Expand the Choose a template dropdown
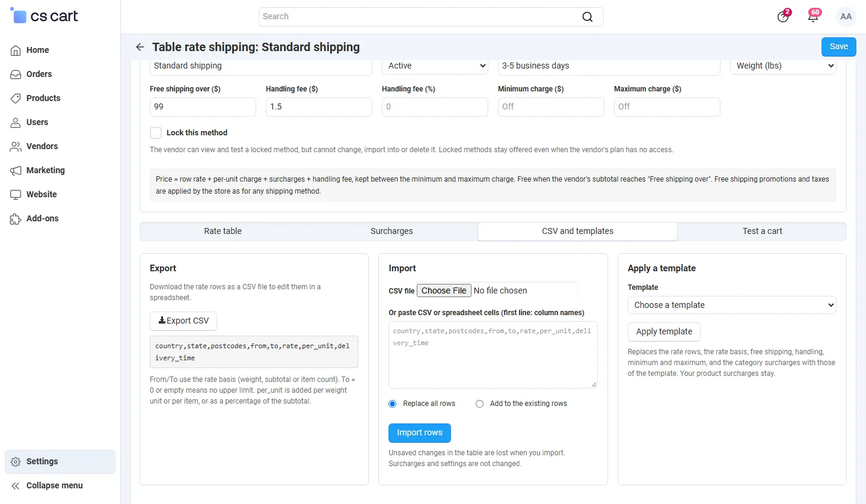Viewport: 866px width, 504px height. pos(732,305)
